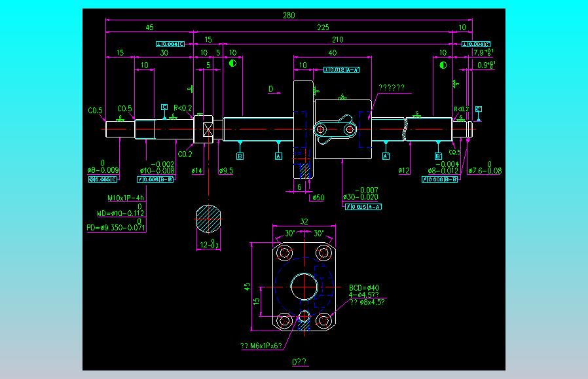Click the center bore circle in the flange view

tap(304, 287)
